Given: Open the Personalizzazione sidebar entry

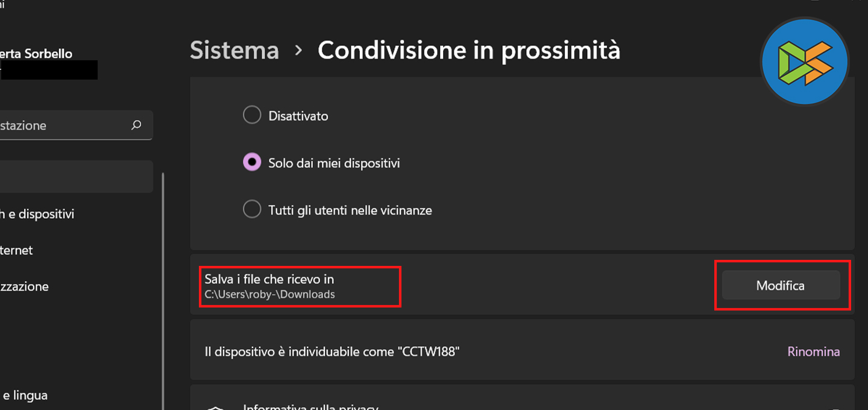Looking at the screenshot, I should point(24,286).
